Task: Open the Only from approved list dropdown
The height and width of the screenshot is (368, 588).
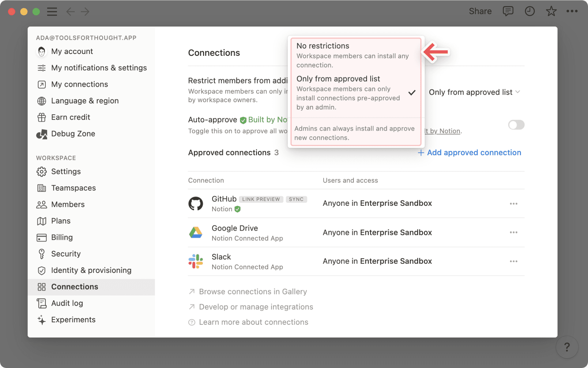Action: 474,92
